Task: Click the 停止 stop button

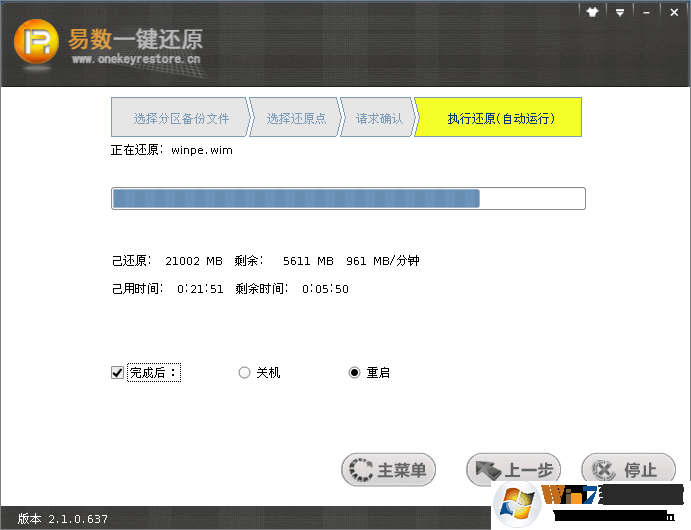Action: [x=628, y=470]
